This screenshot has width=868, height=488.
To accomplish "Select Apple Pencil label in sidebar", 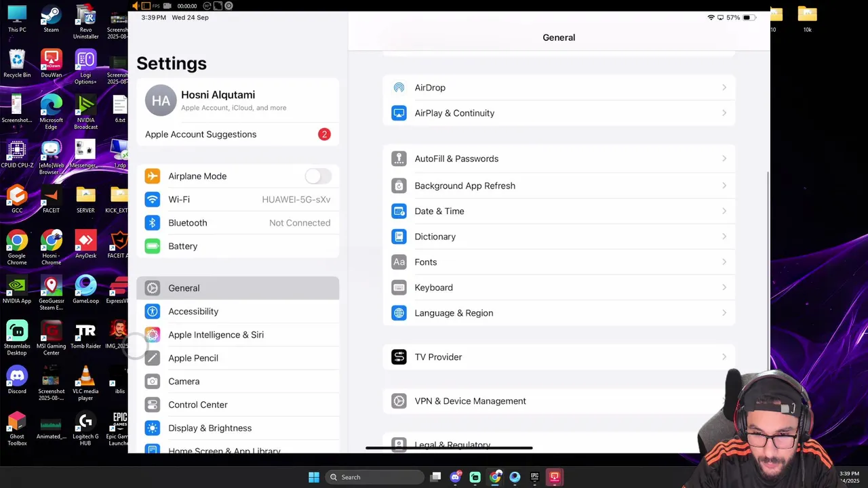I will coord(193,358).
